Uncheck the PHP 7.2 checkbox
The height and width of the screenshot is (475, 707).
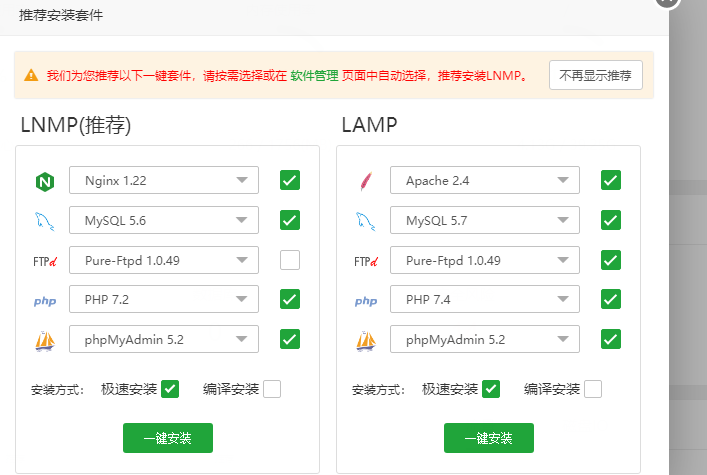[x=290, y=299]
